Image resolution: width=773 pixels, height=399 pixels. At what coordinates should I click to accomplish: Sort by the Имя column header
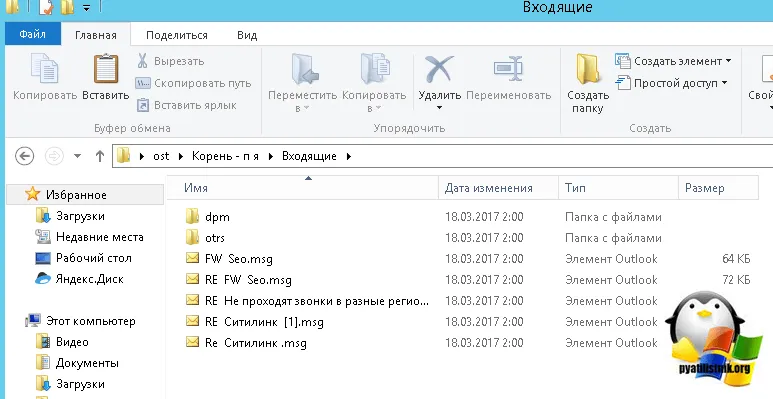click(302, 188)
